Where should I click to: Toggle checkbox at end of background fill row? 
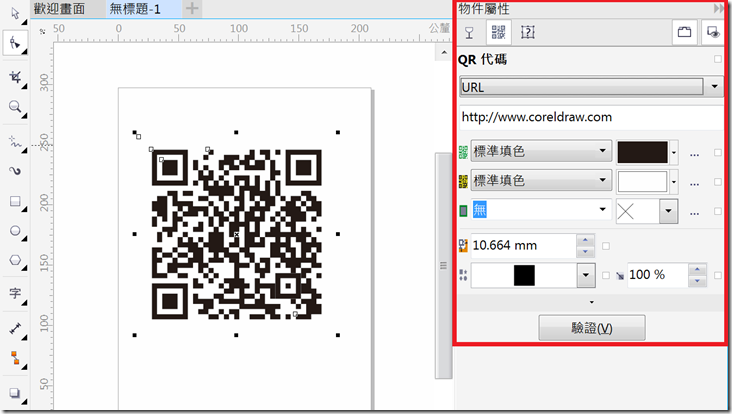(718, 182)
